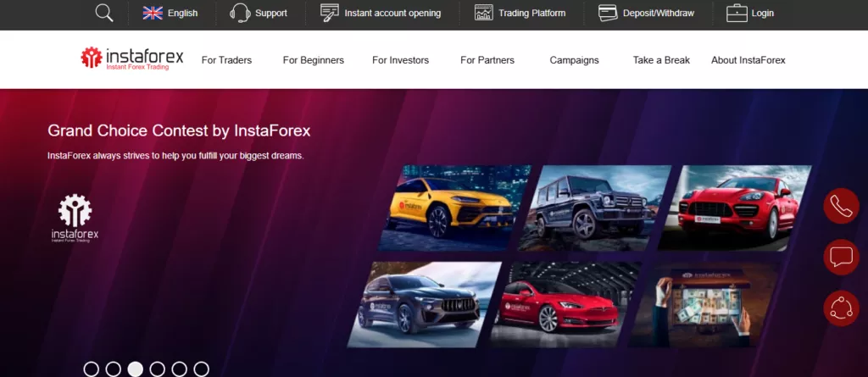
Task: Click the Instant account opening link
Action: pos(392,14)
